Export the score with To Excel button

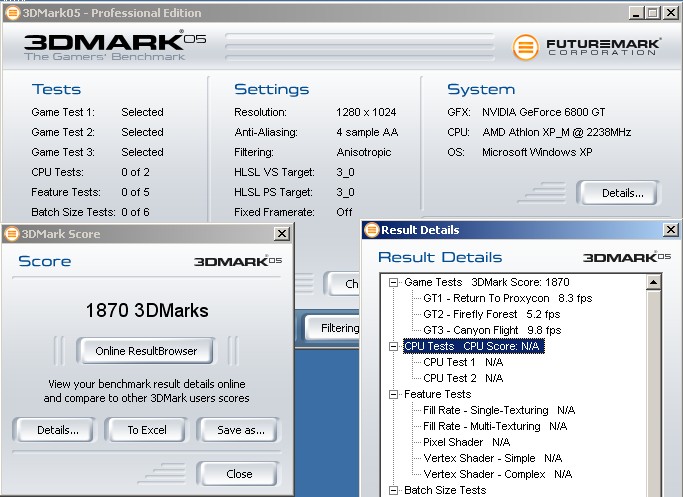[x=146, y=430]
